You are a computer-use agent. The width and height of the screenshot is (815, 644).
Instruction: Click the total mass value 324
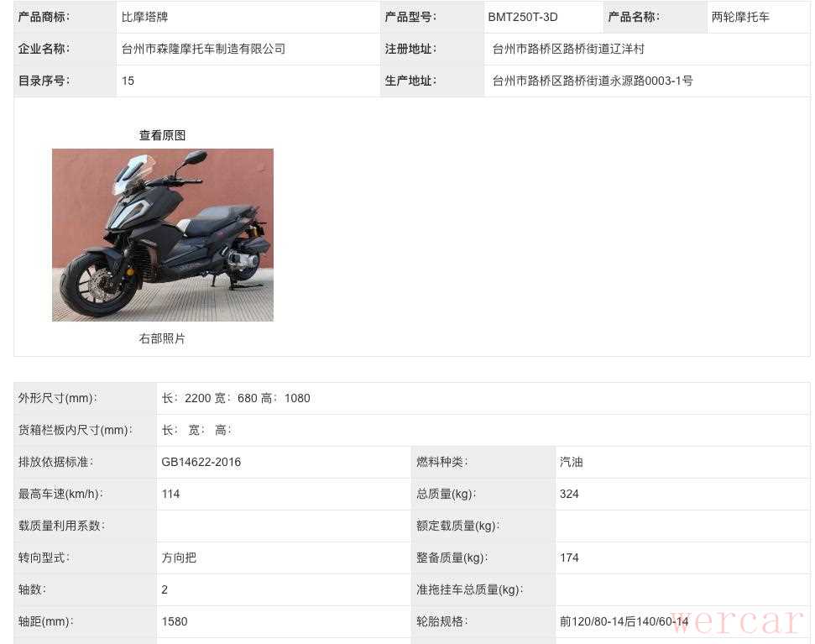click(x=569, y=494)
